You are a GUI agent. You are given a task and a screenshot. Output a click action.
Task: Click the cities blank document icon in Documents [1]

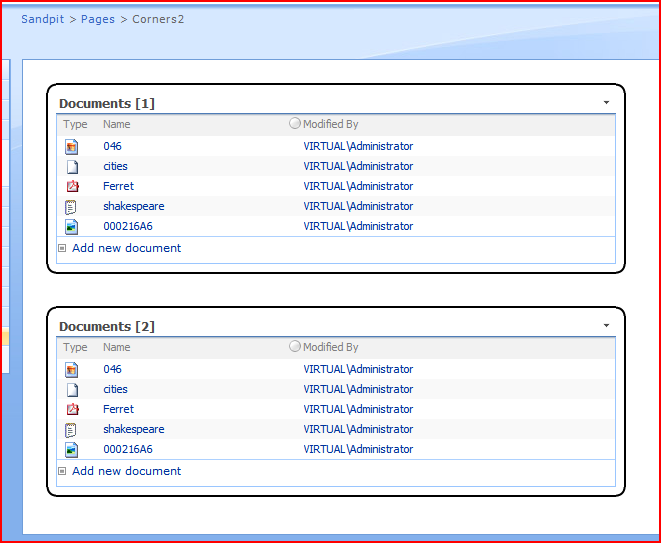pyautogui.click(x=71, y=167)
